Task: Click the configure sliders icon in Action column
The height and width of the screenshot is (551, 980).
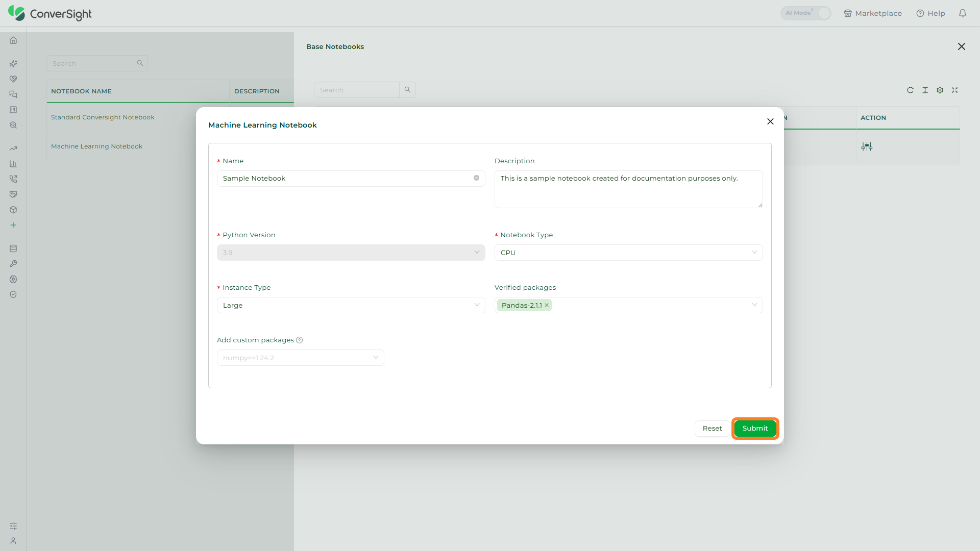Action: [867, 147]
